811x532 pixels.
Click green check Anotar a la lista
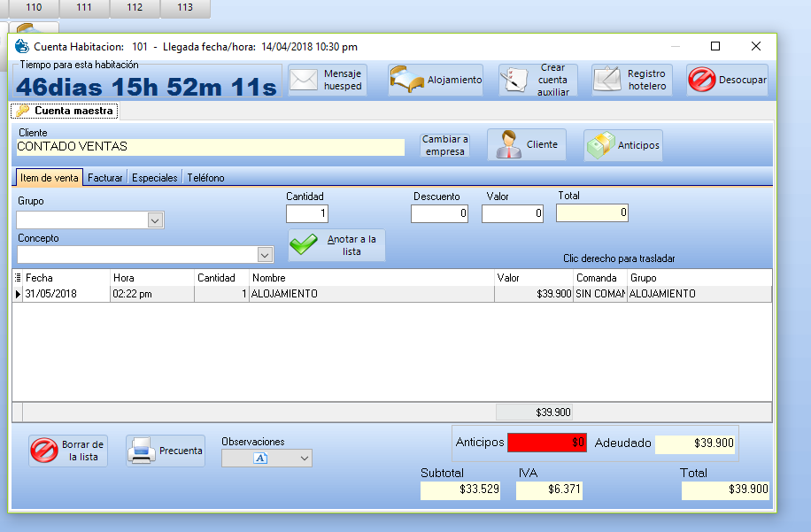click(x=336, y=245)
